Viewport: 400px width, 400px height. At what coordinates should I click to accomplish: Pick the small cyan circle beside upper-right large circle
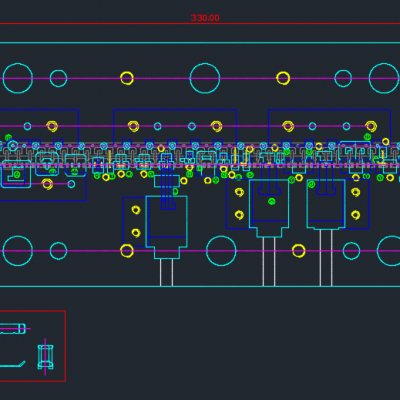click(x=343, y=78)
